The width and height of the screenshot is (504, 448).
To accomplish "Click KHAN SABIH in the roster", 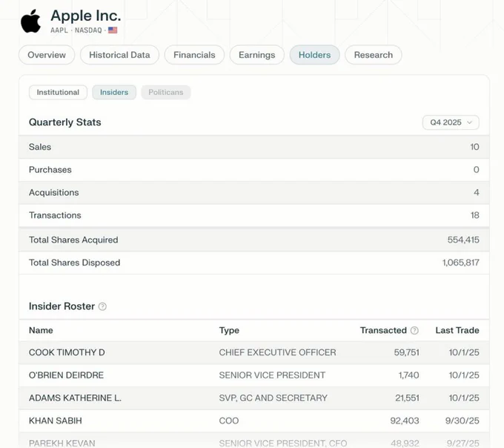I will click(x=56, y=421).
